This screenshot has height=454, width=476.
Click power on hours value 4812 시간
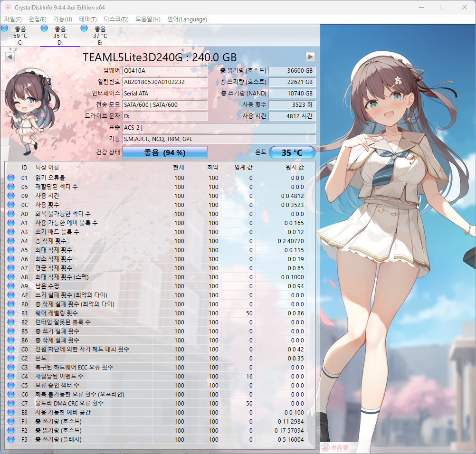pyautogui.click(x=292, y=116)
